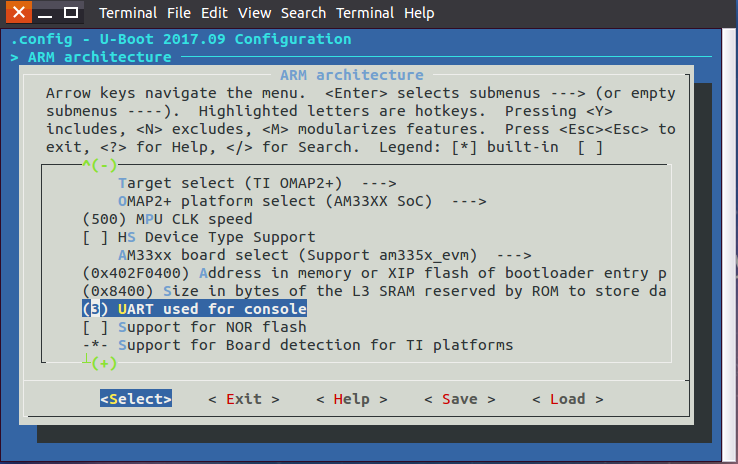Click the < Load > button
The image size is (738, 464).
click(568, 399)
